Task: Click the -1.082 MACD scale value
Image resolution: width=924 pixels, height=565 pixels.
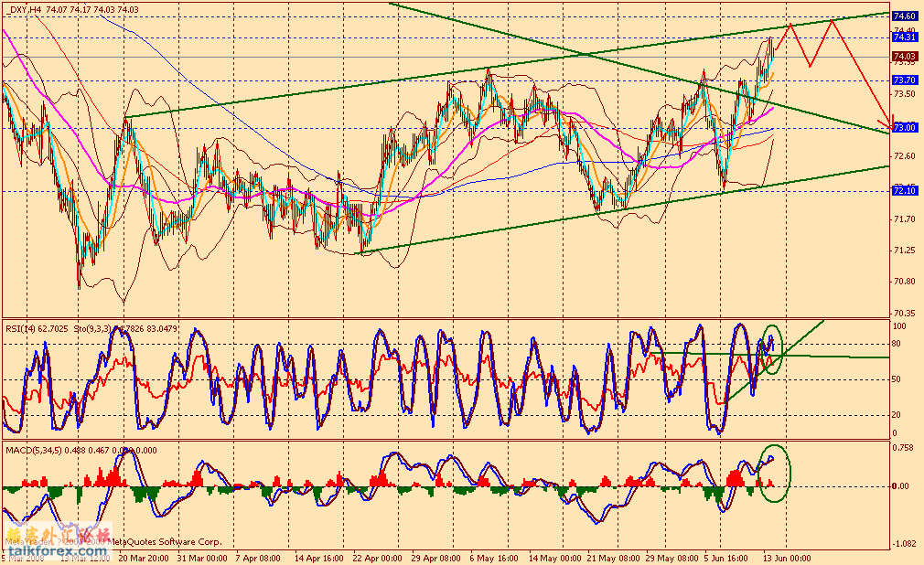Action: pos(905,543)
